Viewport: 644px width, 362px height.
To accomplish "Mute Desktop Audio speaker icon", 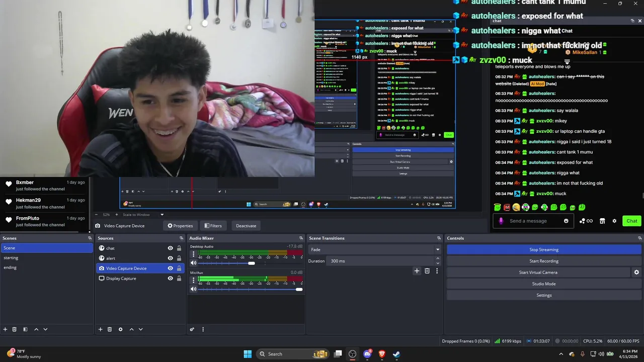I will click(x=193, y=263).
